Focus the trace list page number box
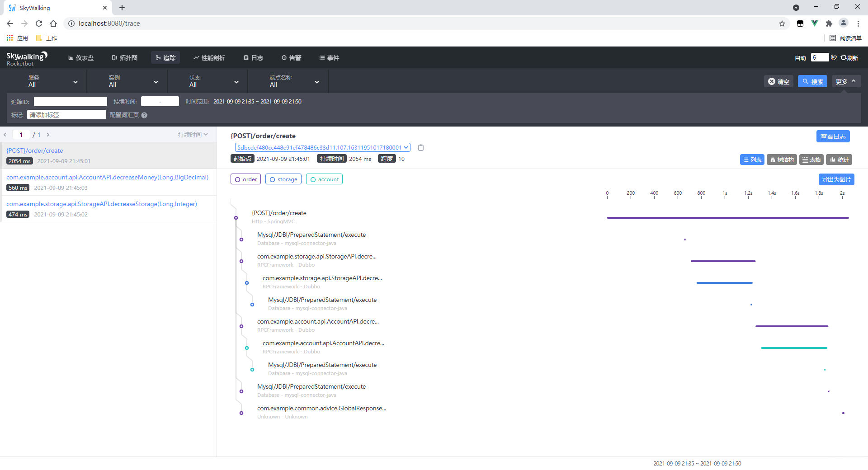Screen dimensions: 868x470 click(21, 135)
